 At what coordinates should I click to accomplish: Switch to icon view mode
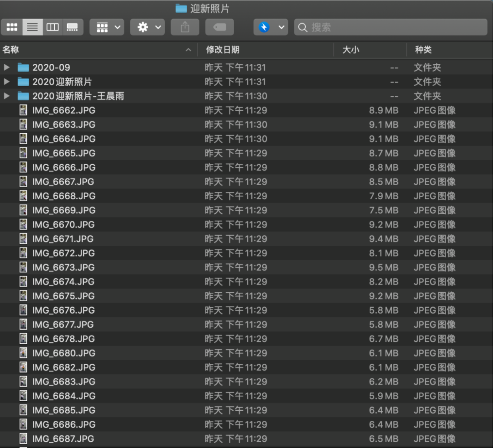[x=12, y=27]
